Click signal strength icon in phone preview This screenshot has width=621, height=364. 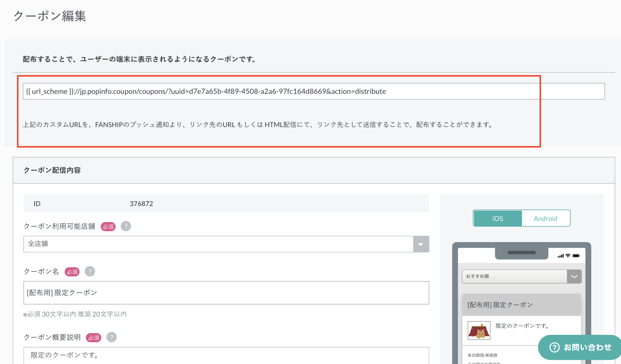(x=560, y=256)
